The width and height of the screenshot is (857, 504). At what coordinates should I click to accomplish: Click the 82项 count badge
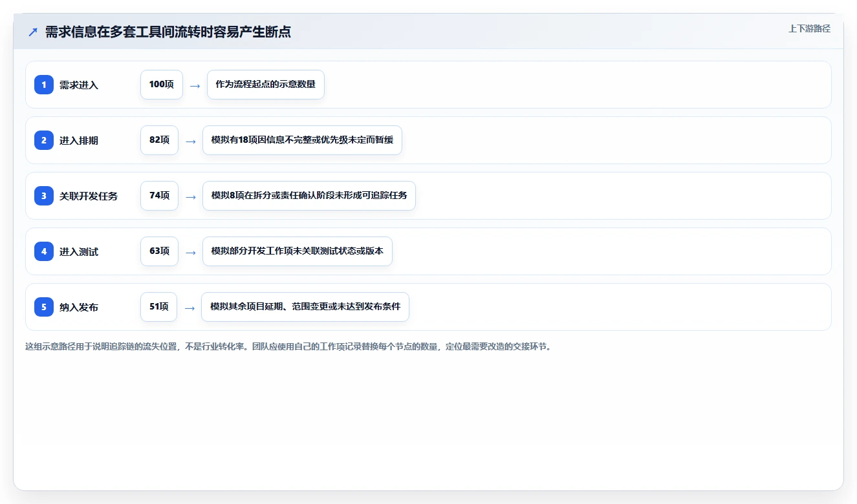pyautogui.click(x=159, y=140)
